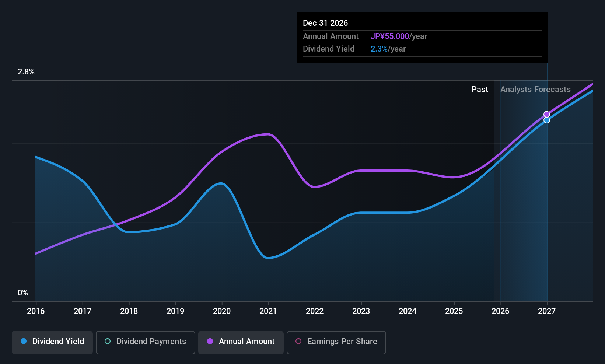The width and height of the screenshot is (605, 364).
Task: Show the Earnings Per Share series
Action: [x=336, y=342]
